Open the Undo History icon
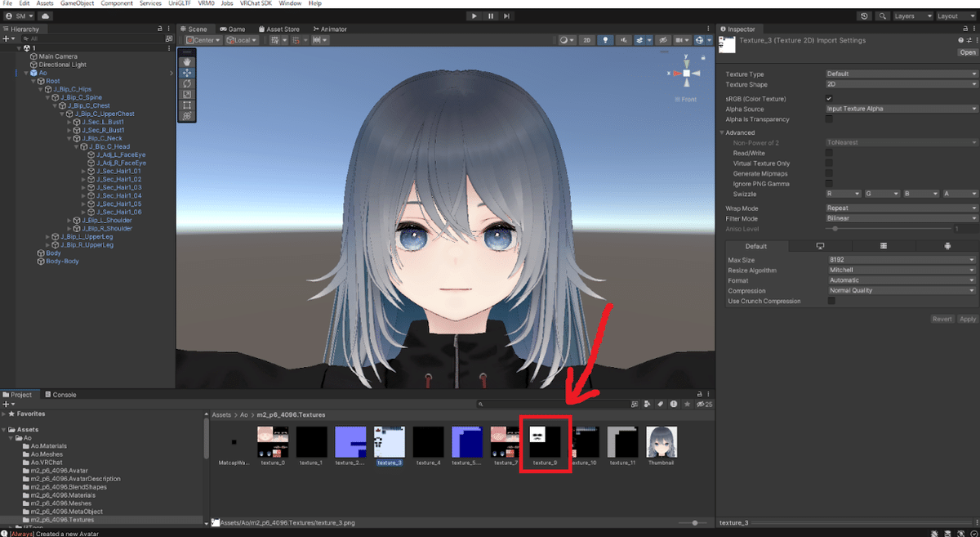The image size is (980, 537). point(865,16)
